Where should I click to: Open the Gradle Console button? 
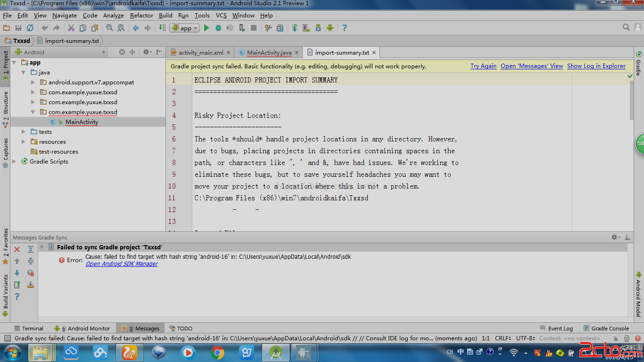click(x=606, y=329)
